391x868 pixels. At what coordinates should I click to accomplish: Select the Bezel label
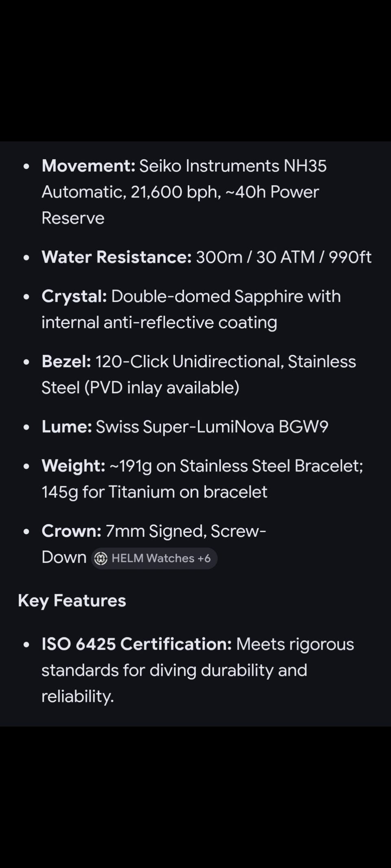[66, 361]
